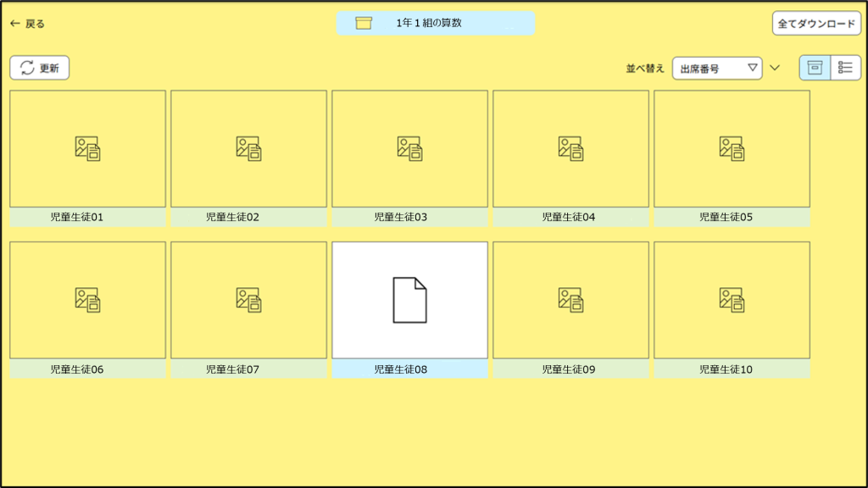Image resolution: width=868 pixels, height=488 pixels.
Task: Click the sort order chevron arrow
Action: point(775,69)
